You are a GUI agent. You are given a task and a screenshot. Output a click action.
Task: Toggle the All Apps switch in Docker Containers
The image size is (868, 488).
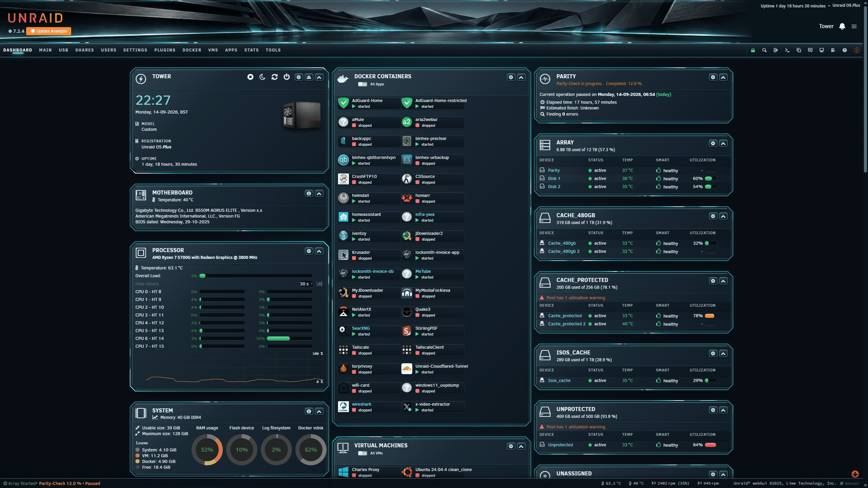click(362, 84)
